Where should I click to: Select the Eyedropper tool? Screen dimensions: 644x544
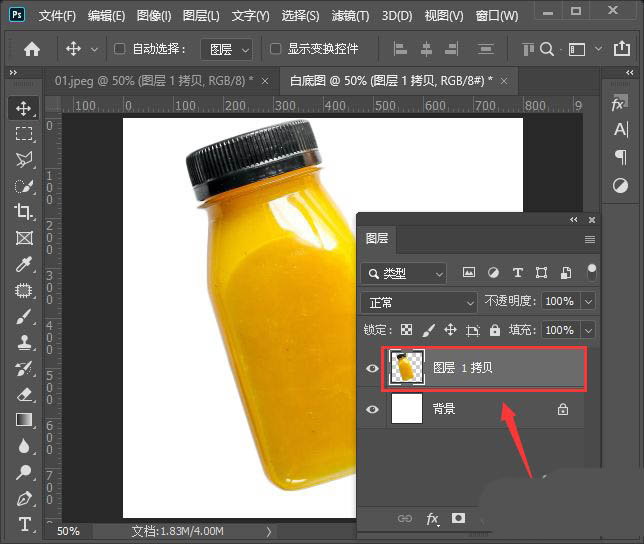(x=23, y=264)
